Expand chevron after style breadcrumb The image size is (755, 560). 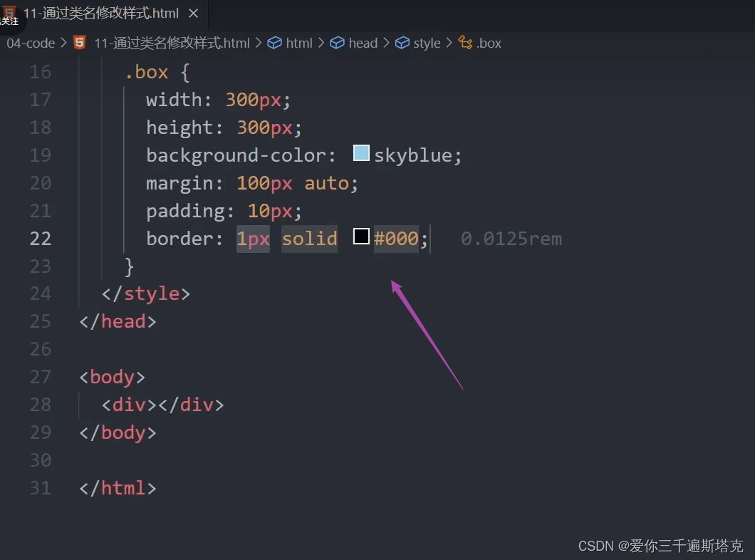tap(449, 43)
